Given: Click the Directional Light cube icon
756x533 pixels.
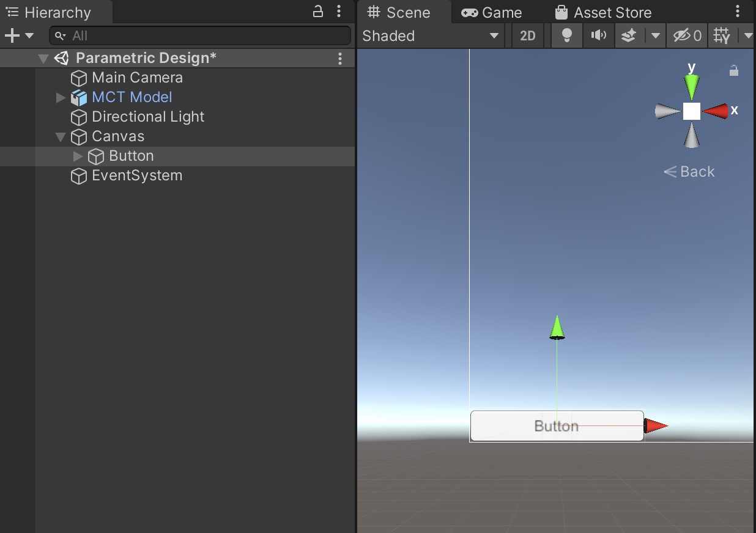Looking at the screenshot, I should [78, 117].
